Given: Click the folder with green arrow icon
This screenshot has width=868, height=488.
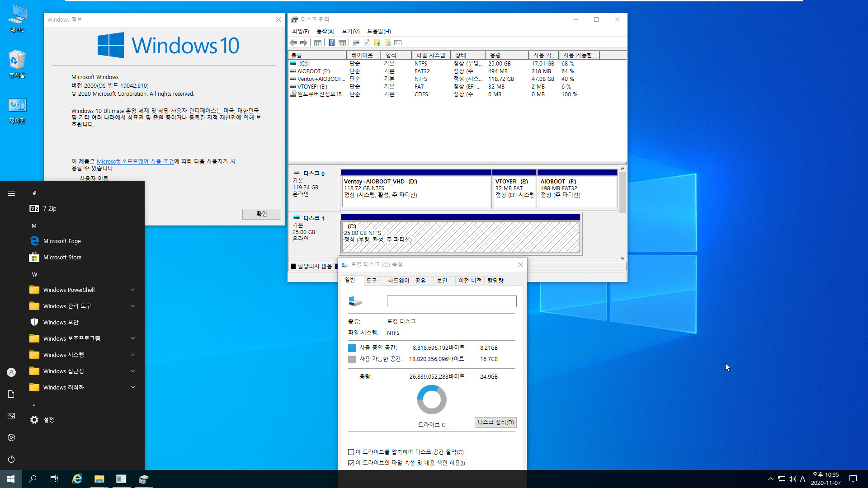Looking at the screenshot, I should pos(377,42).
